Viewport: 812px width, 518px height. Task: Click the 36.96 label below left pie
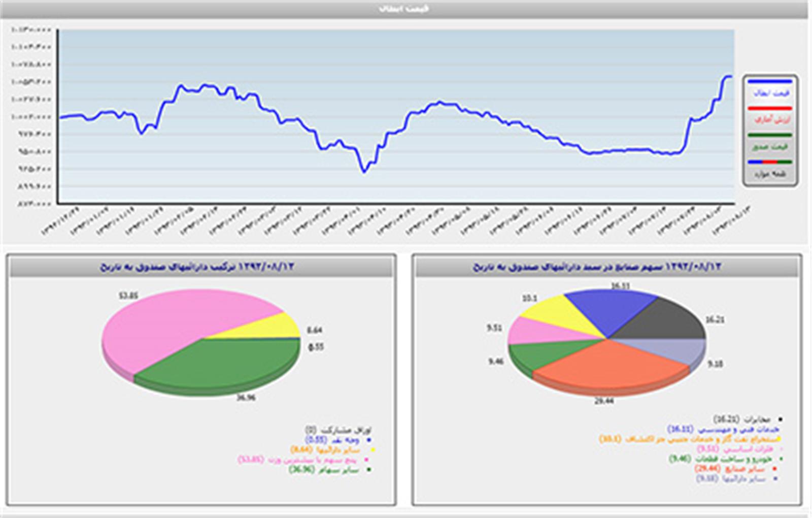246,398
